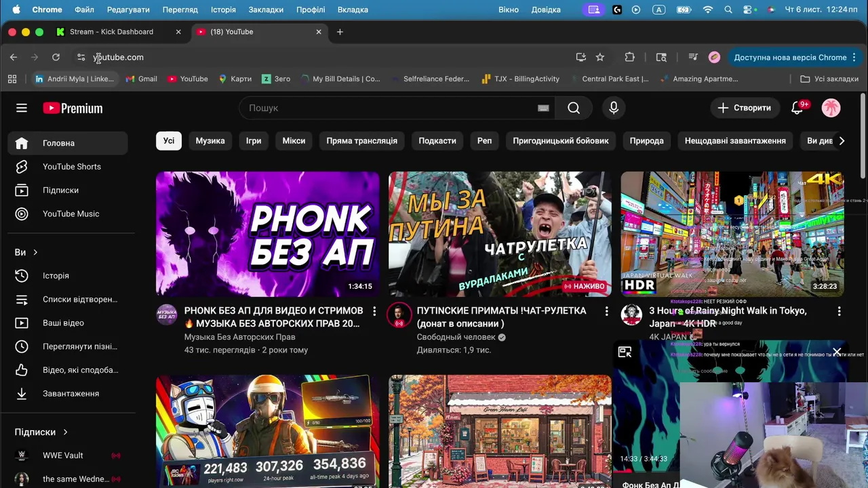
Task: Open the account avatar menu
Action: pos(831,108)
